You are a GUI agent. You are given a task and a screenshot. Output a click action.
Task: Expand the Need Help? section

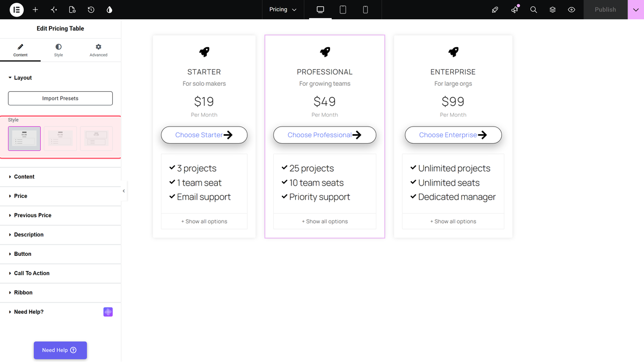[x=60, y=312]
